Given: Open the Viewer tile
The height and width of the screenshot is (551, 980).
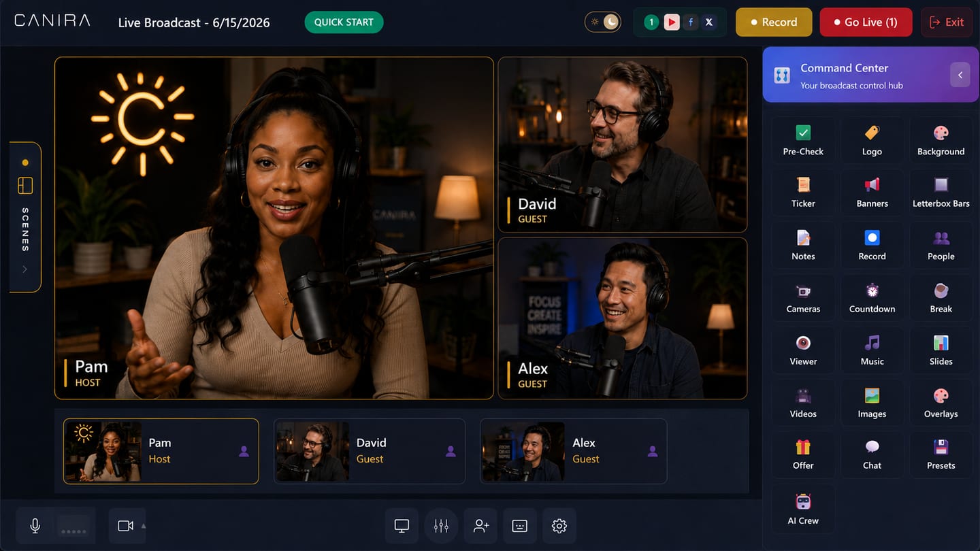Looking at the screenshot, I should [803, 349].
